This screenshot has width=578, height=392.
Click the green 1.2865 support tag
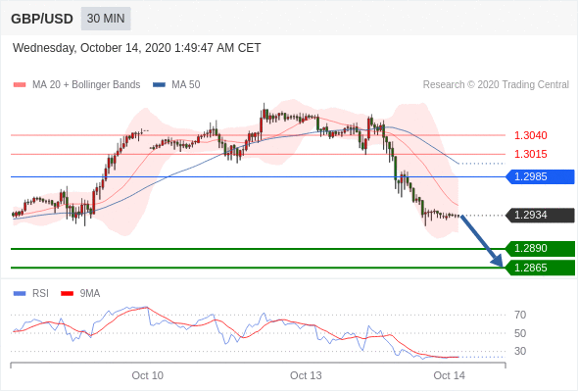pos(540,268)
